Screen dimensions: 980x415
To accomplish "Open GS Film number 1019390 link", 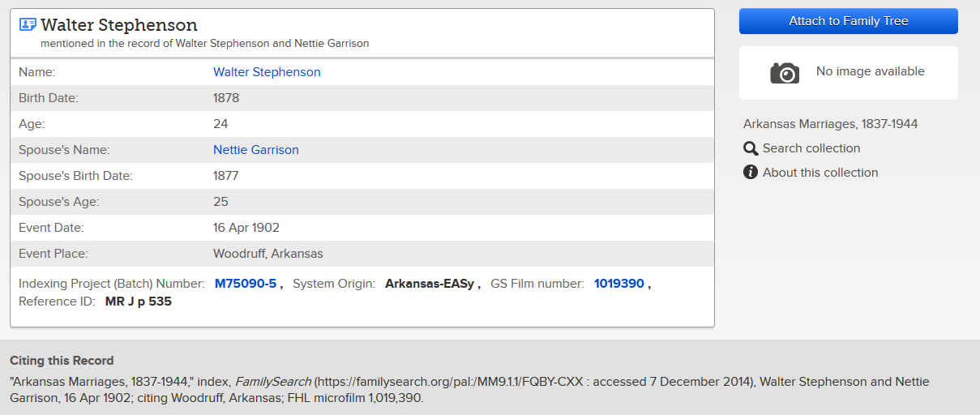I will pyautogui.click(x=619, y=284).
